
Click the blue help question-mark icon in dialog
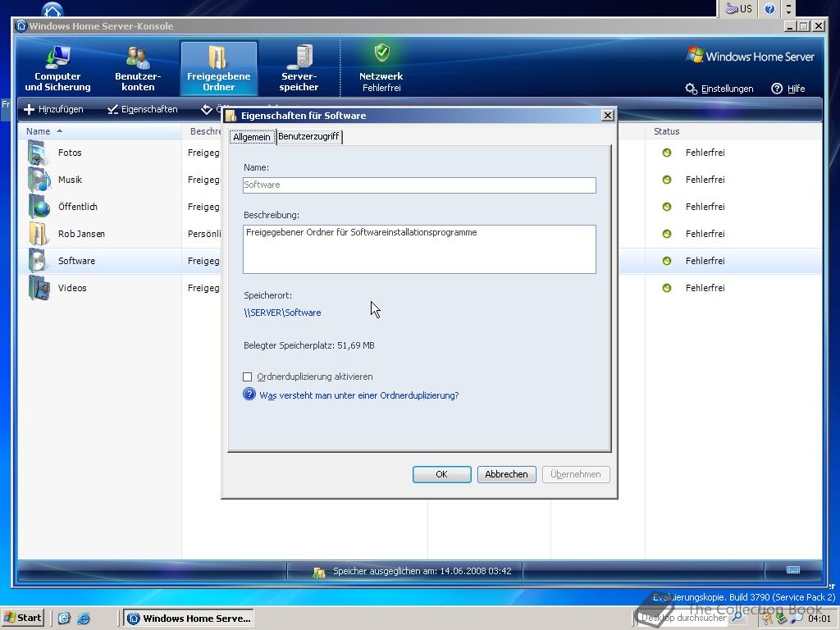point(249,395)
